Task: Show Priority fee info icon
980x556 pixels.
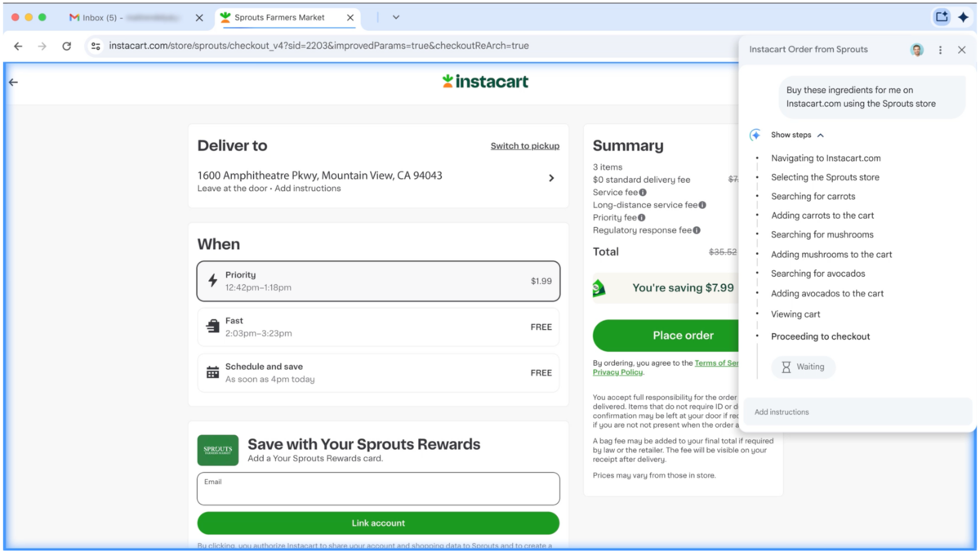Action: [642, 218]
